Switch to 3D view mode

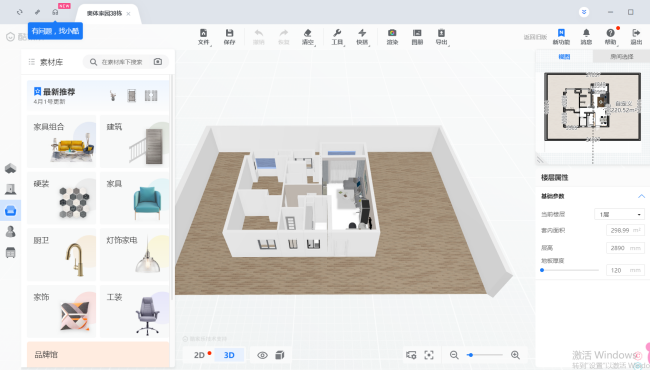(x=229, y=355)
